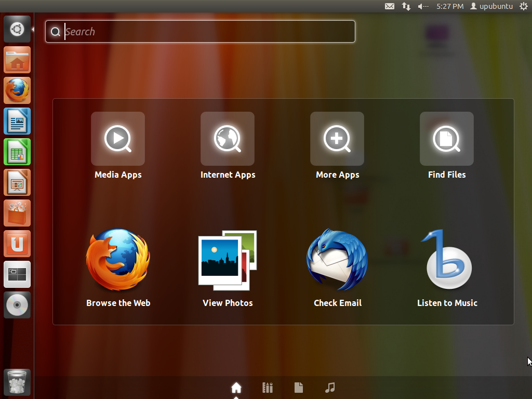Image resolution: width=532 pixels, height=399 pixels.
Task: Open View Photos application icon
Action: click(x=228, y=260)
